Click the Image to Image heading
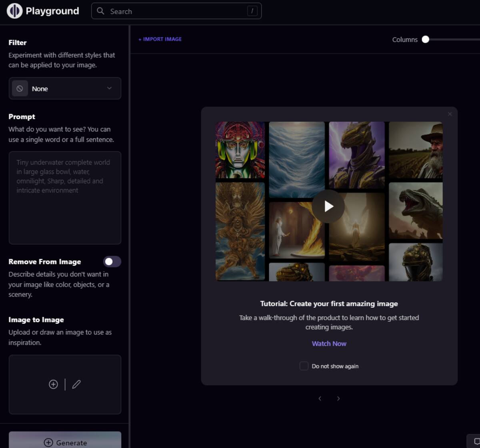Screen dimensions: 480x448 [36, 320]
